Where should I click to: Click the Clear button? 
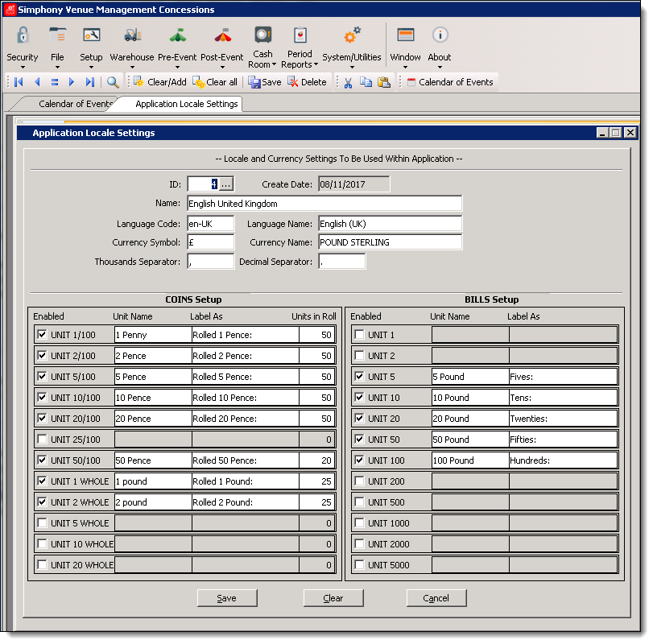(333, 598)
